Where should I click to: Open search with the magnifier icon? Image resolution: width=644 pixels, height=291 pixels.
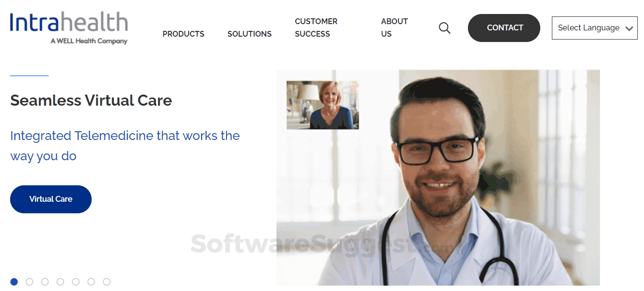point(444,28)
